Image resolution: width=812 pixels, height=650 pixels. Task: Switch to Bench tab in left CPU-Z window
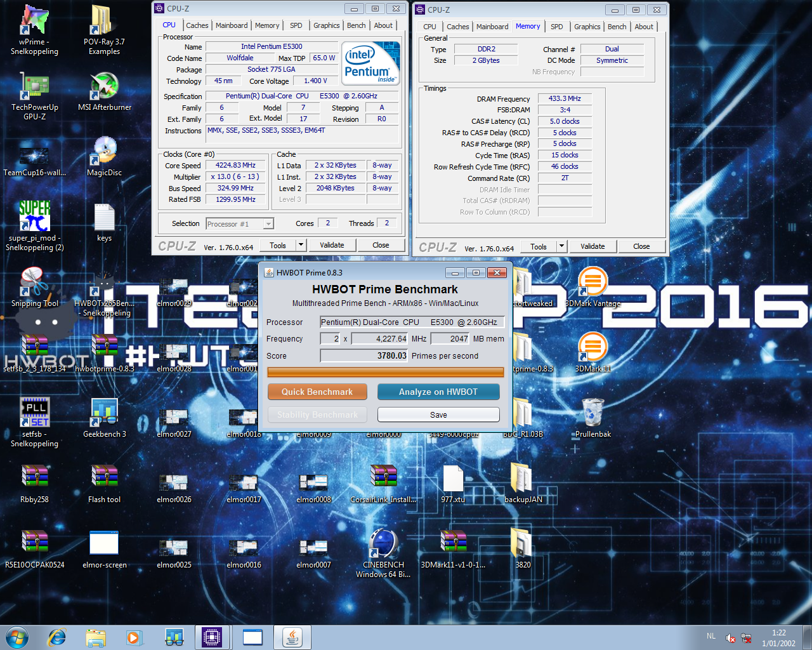pos(357,25)
